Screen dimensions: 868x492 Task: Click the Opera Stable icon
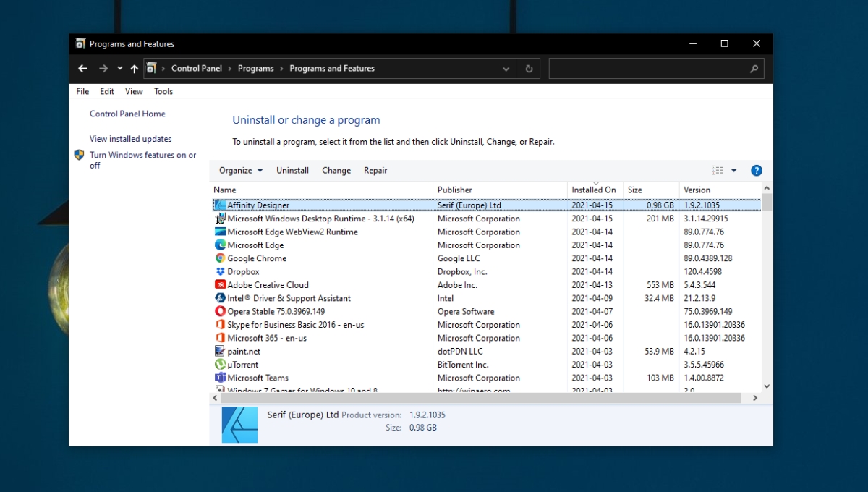coord(221,312)
